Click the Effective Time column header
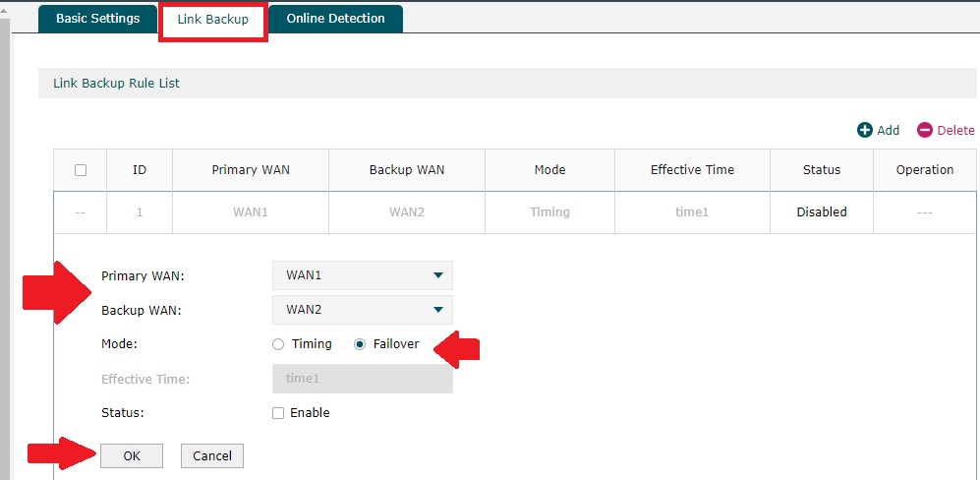The height and width of the screenshot is (480, 980). coord(693,169)
